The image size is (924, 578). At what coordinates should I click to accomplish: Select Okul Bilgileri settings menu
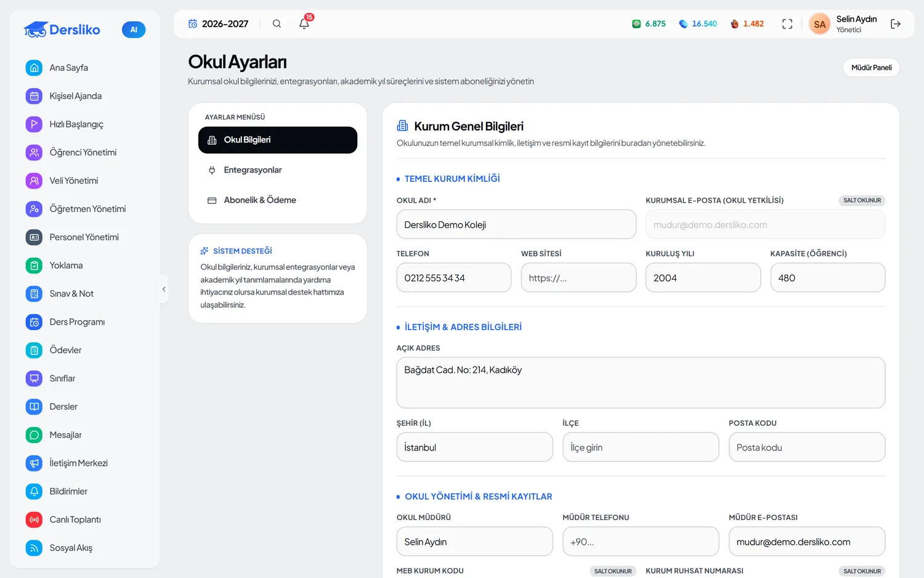(278, 140)
